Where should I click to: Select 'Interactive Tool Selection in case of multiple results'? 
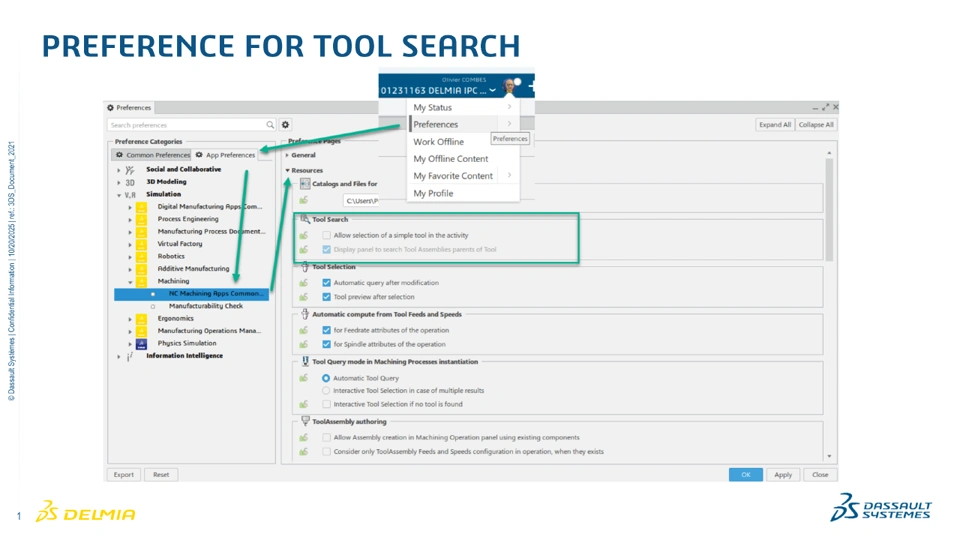point(327,391)
